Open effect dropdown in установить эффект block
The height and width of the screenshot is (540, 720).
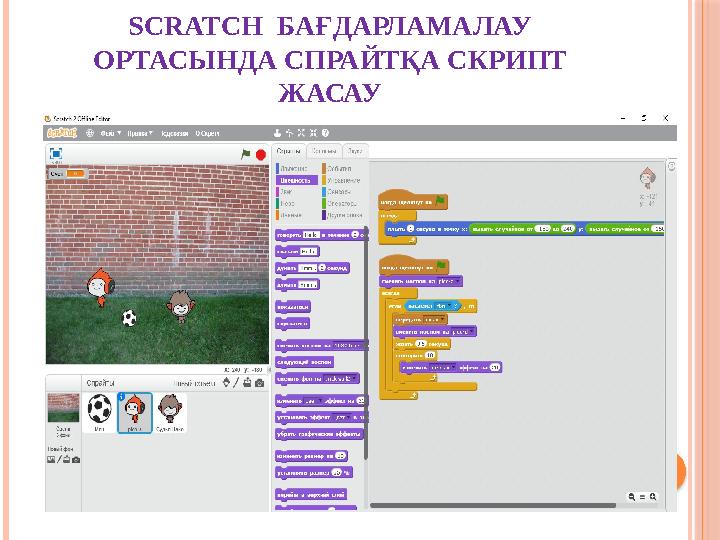tap(343, 417)
